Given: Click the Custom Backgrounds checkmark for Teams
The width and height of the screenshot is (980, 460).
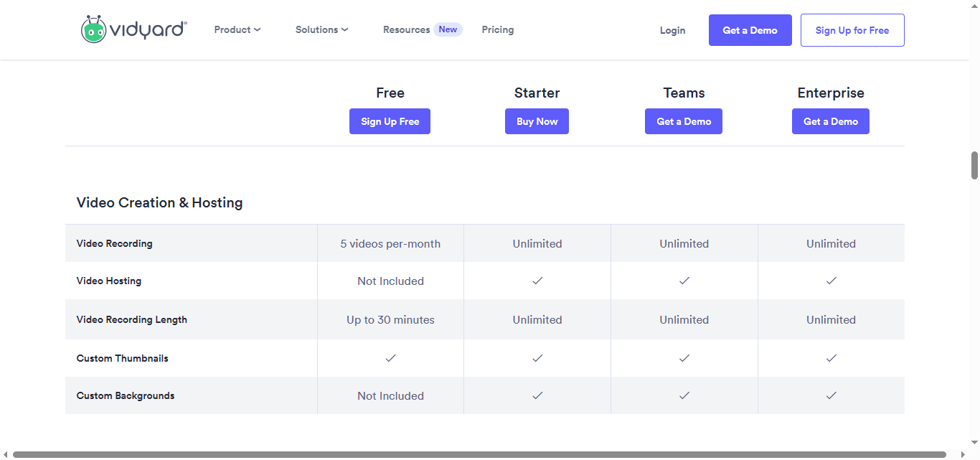Looking at the screenshot, I should coord(684,395).
